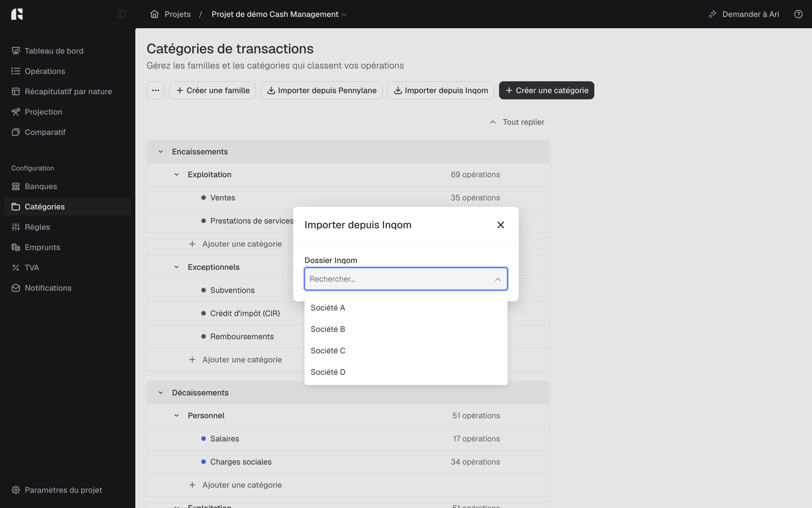Click Ajouter une catégorie under Personnel
The height and width of the screenshot is (508, 812).
coord(235,485)
